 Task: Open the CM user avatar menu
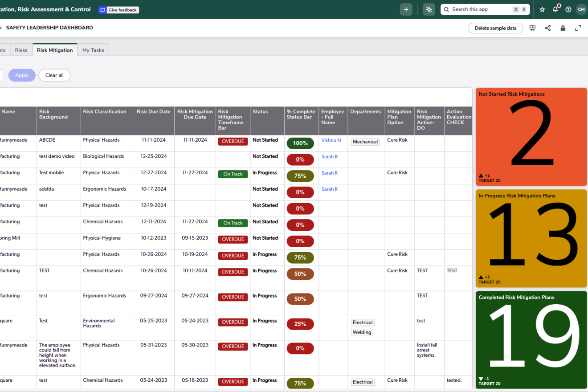[x=581, y=9]
